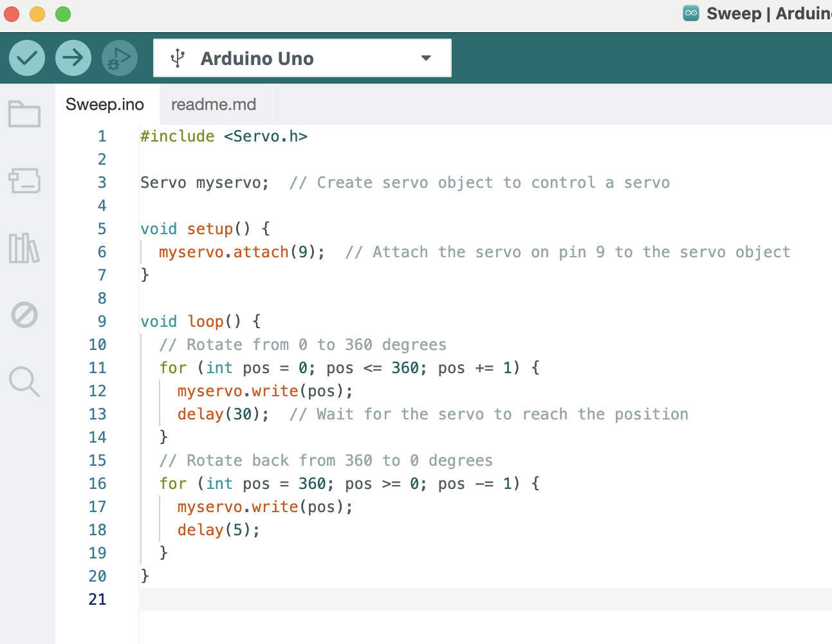Minimize the window with yellow button

(37, 14)
